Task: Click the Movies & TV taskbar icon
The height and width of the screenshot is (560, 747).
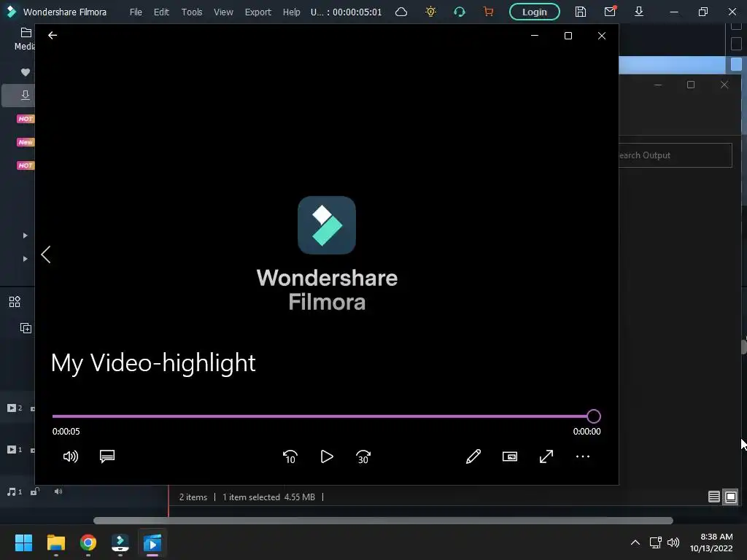Action: [x=152, y=542]
